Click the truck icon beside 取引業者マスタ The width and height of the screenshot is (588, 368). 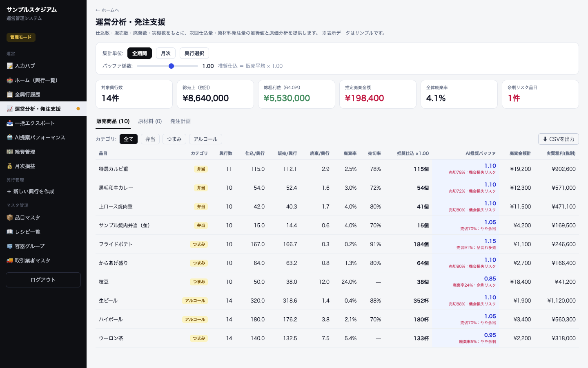[10, 260]
